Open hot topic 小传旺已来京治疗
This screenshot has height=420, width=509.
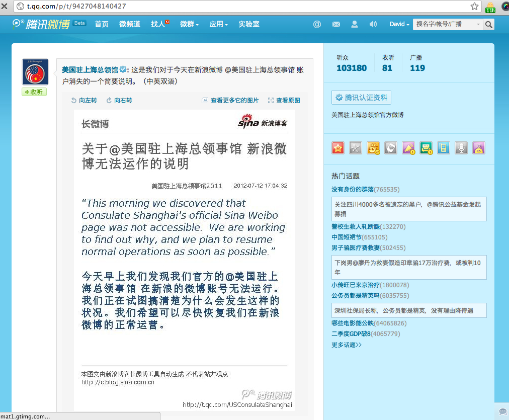356,285
